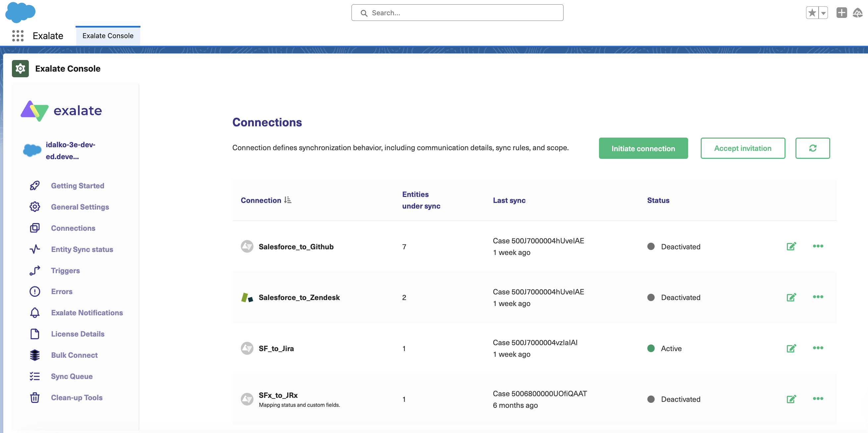Click the License Details document icon
Viewport: 868px width, 433px height.
tap(35, 334)
